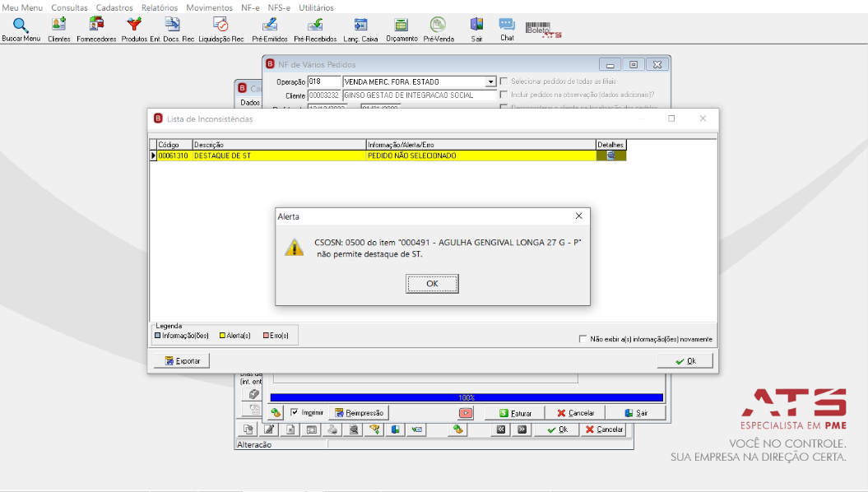Select code cell '00061310'
Screen dimensions: 868x492
pos(174,156)
